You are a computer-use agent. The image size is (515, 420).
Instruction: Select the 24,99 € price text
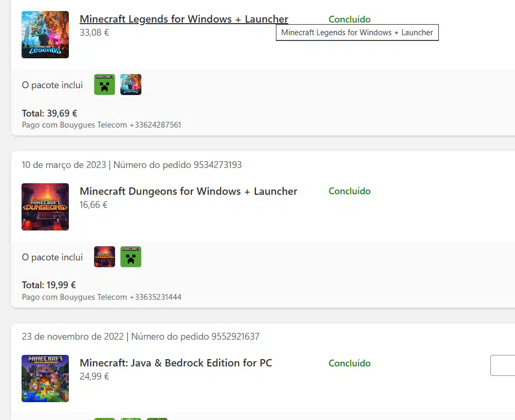[94, 376]
